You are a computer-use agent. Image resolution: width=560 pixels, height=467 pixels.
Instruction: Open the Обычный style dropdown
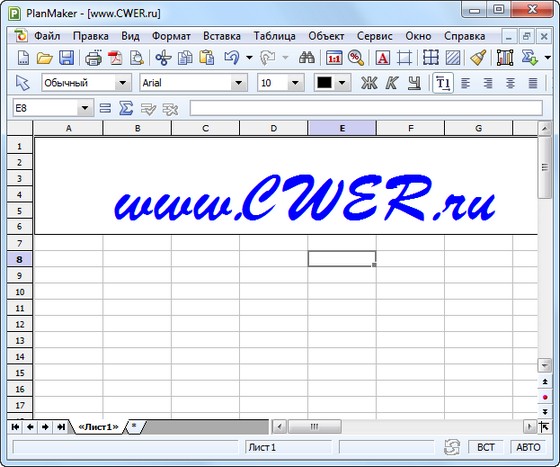pyautogui.click(x=122, y=83)
